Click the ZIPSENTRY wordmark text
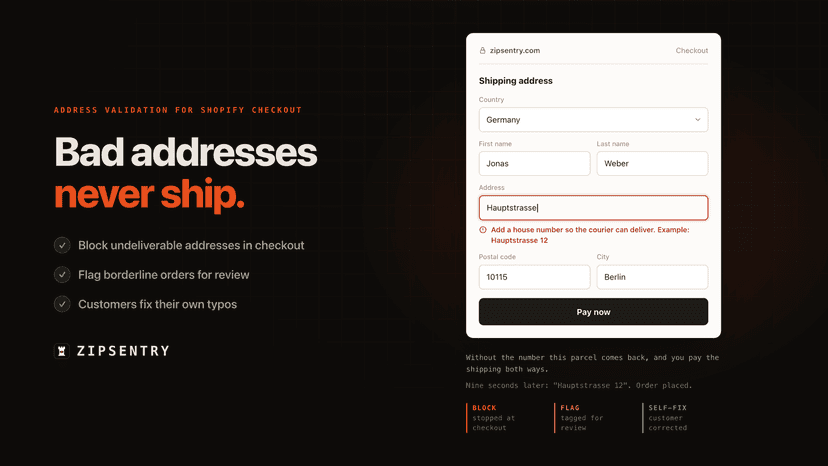Viewport: 828px width, 466px height. tap(123, 351)
